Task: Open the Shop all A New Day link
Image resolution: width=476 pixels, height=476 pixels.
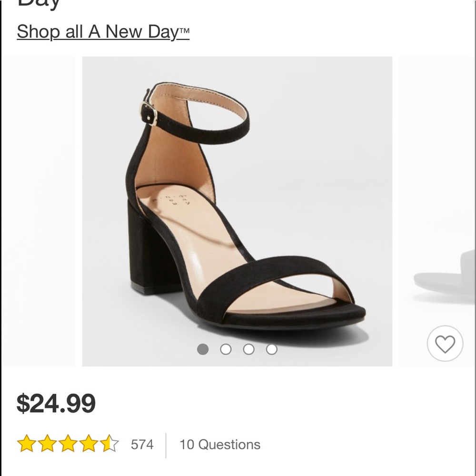Action: [103, 32]
